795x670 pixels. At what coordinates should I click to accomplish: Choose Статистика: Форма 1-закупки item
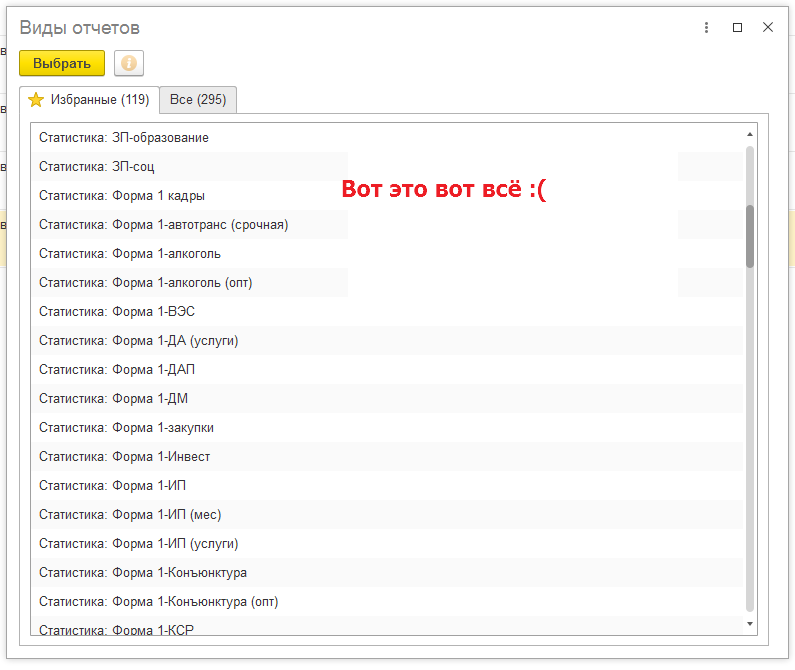[x=126, y=428]
